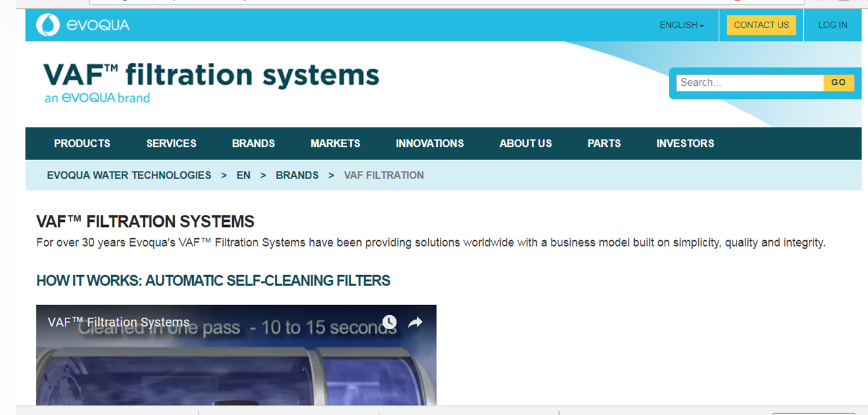Image resolution: width=868 pixels, height=415 pixels.
Task: Click the video Share arrow icon
Action: tap(415, 322)
